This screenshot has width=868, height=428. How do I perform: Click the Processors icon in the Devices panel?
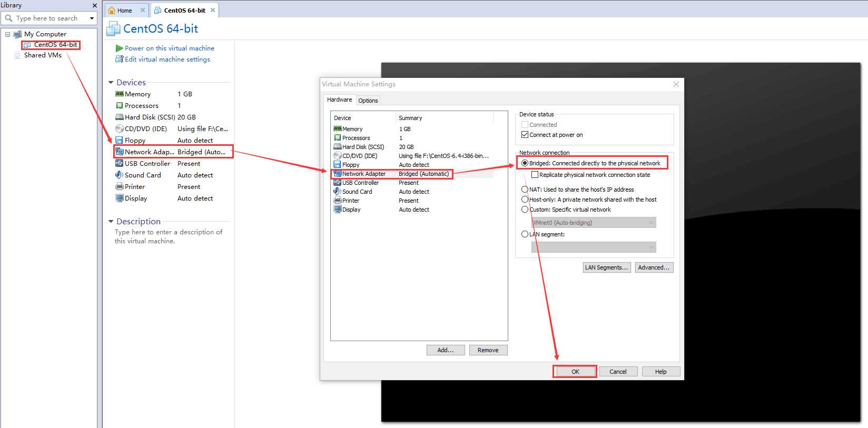(x=120, y=105)
